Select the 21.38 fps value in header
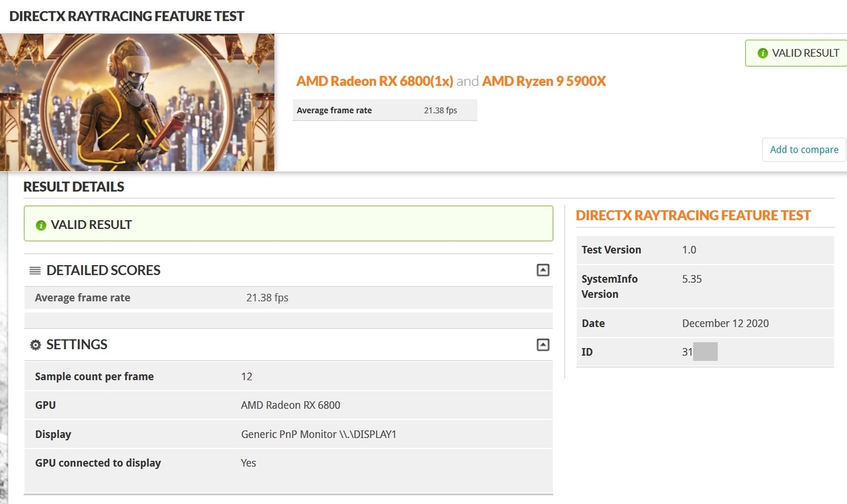Image resolution: width=847 pixels, height=504 pixels. pyautogui.click(x=441, y=110)
